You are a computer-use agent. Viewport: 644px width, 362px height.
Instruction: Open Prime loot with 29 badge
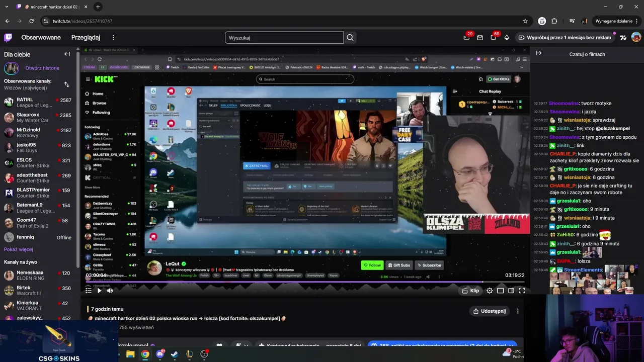tap(467, 37)
